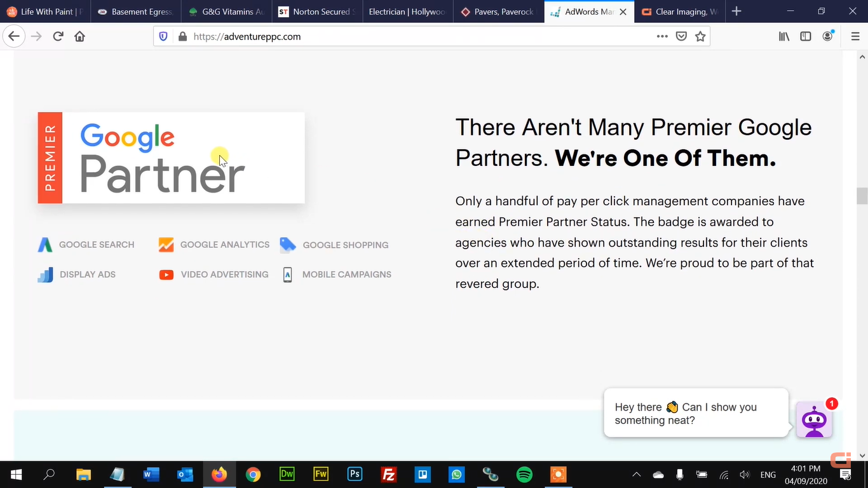This screenshot has height=488, width=868.
Task: Open the chatbot robot avatar
Action: pyautogui.click(x=814, y=420)
